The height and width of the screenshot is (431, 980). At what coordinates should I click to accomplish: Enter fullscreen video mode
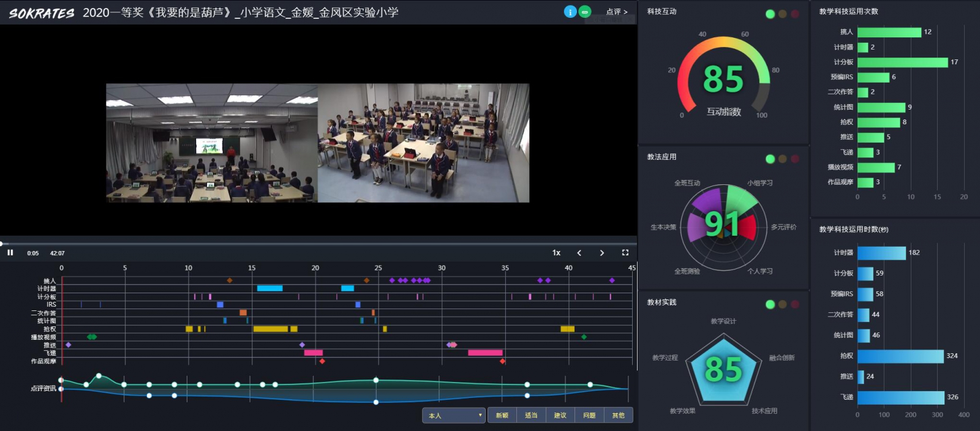625,253
